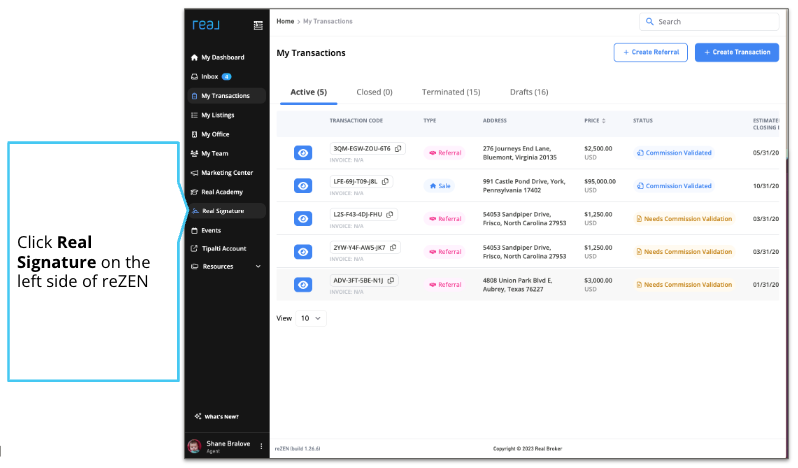This screenshot has width=798, height=468.
Task: Click Referral badge in the ZYW-Y4F-AWS-JK7 row
Action: coord(445,252)
